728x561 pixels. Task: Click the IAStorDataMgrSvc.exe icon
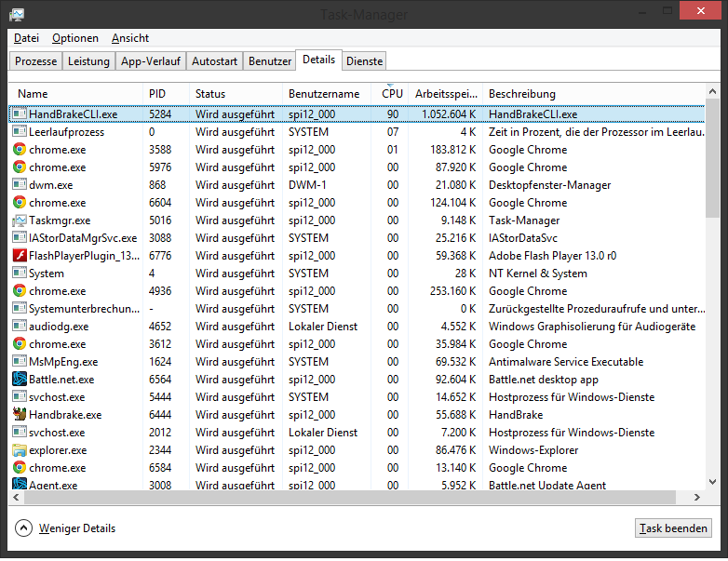tap(19, 237)
